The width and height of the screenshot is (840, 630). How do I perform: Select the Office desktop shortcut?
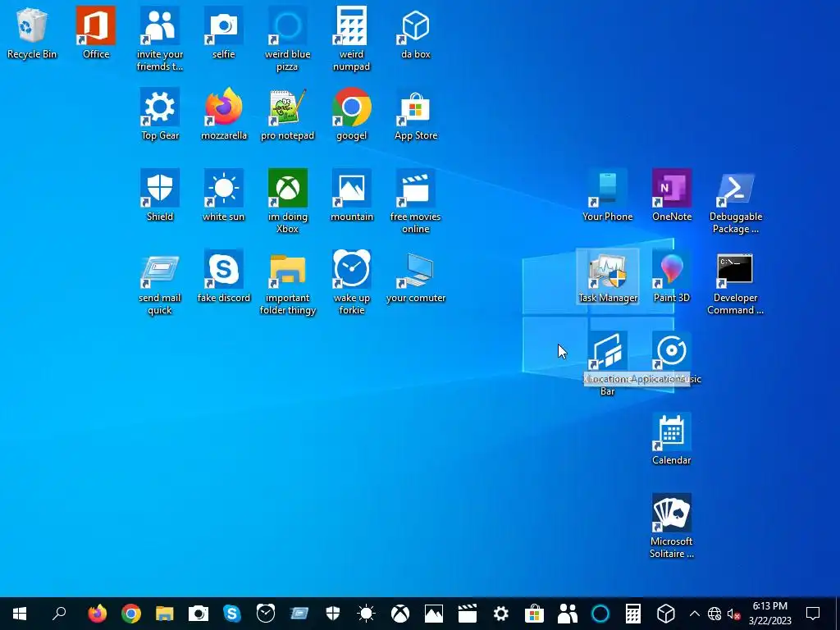pos(96,33)
